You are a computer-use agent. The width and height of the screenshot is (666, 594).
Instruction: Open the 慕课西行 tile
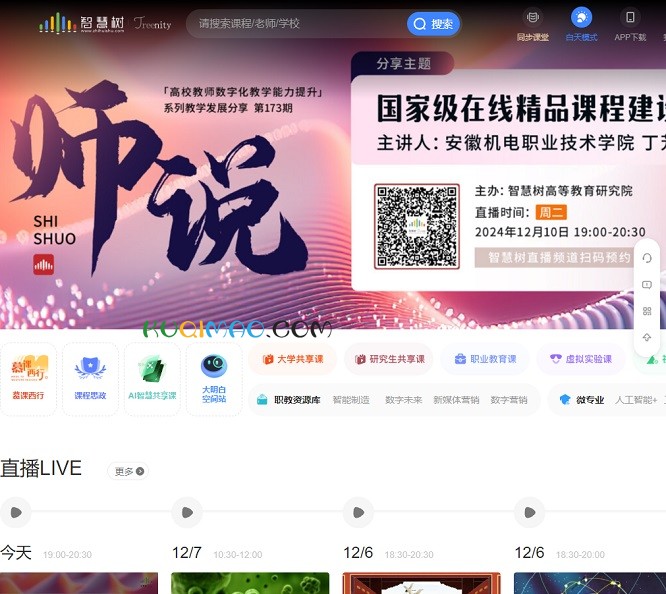click(x=28, y=379)
